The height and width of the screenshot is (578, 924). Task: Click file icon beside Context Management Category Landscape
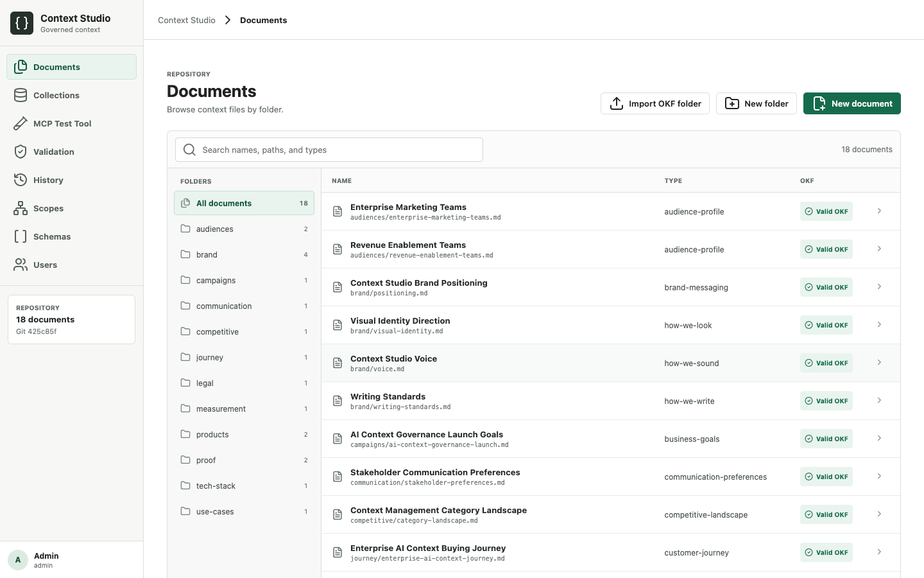[x=338, y=514]
